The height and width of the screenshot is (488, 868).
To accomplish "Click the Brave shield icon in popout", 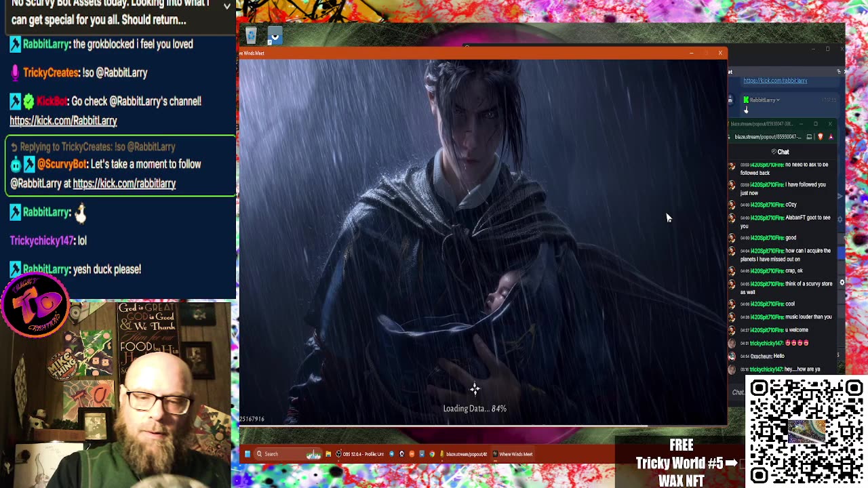I will pos(820,137).
